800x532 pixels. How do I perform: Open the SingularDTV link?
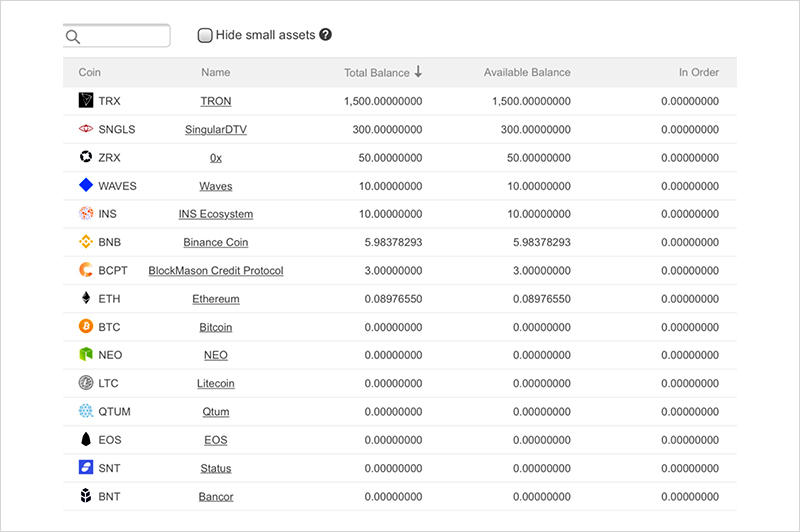pos(216,130)
